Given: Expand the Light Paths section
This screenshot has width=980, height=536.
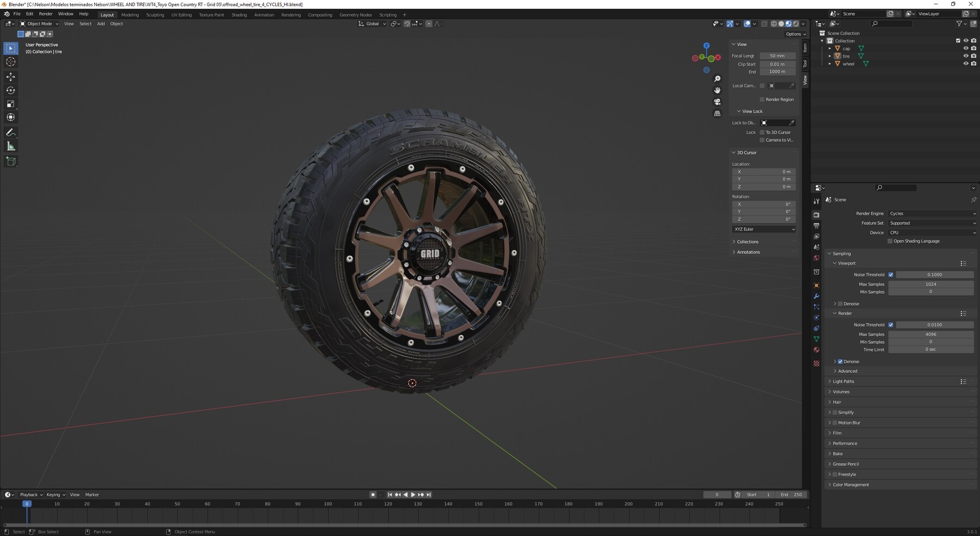Looking at the screenshot, I should coord(843,381).
